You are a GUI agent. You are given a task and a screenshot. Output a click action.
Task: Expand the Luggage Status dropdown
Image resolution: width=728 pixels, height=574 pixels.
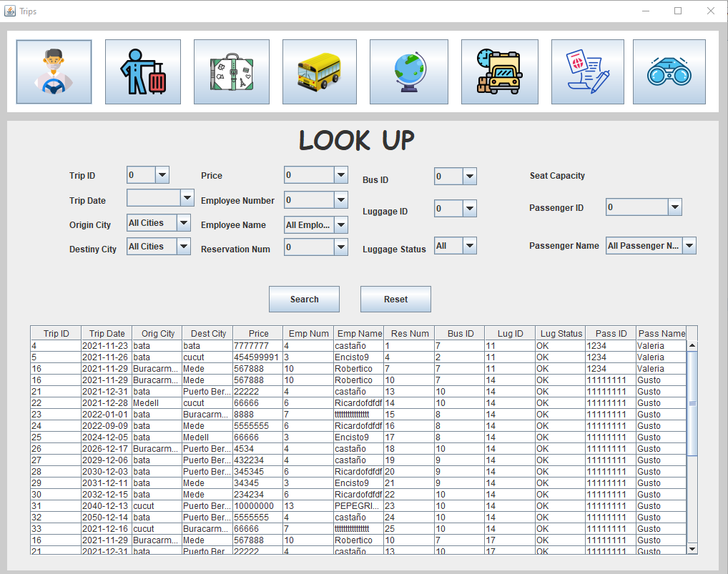click(470, 246)
